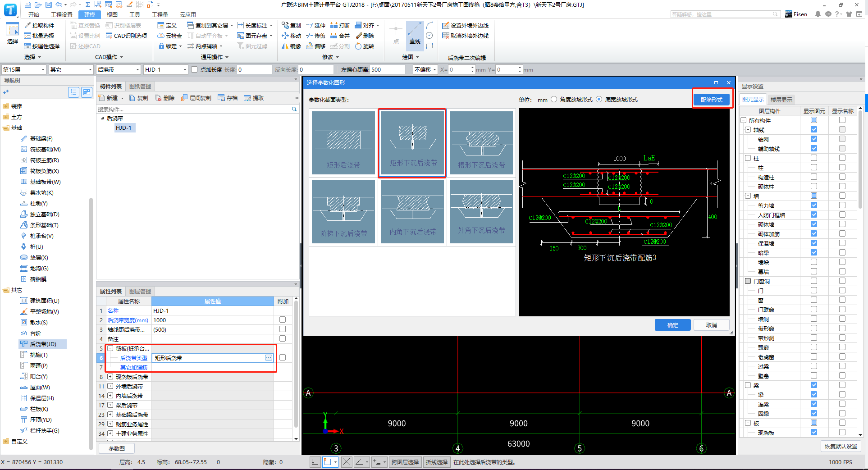The width and height of the screenshot is (868, 470).
Task: Open the 后浇带 component type dropdown
Action: pyautogui.click(x=119, y=69)
